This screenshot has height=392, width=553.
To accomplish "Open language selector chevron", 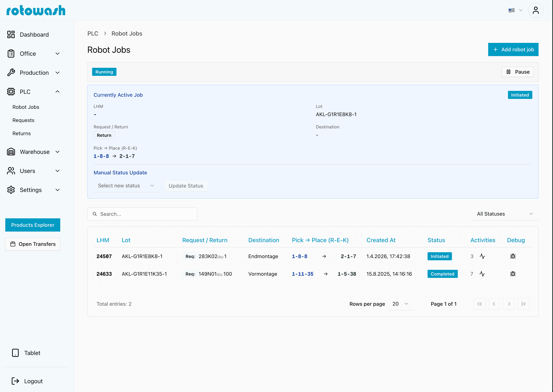I will [521, 10].
